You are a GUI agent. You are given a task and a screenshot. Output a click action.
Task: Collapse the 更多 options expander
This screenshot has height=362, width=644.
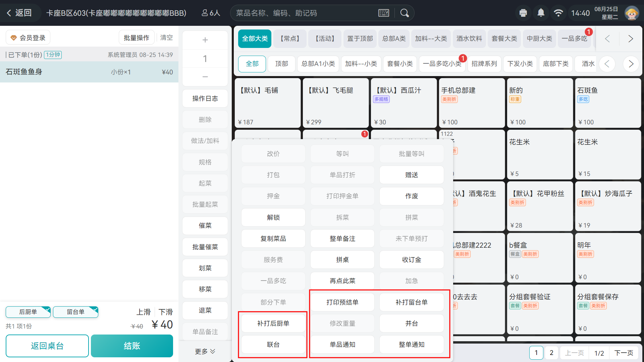click(x=205, y=351)
